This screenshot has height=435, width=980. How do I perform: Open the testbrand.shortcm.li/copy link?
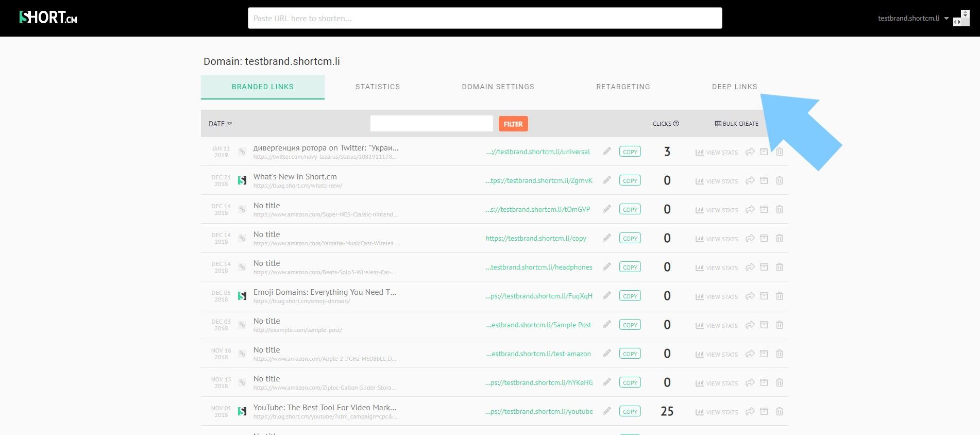(536, 238)
